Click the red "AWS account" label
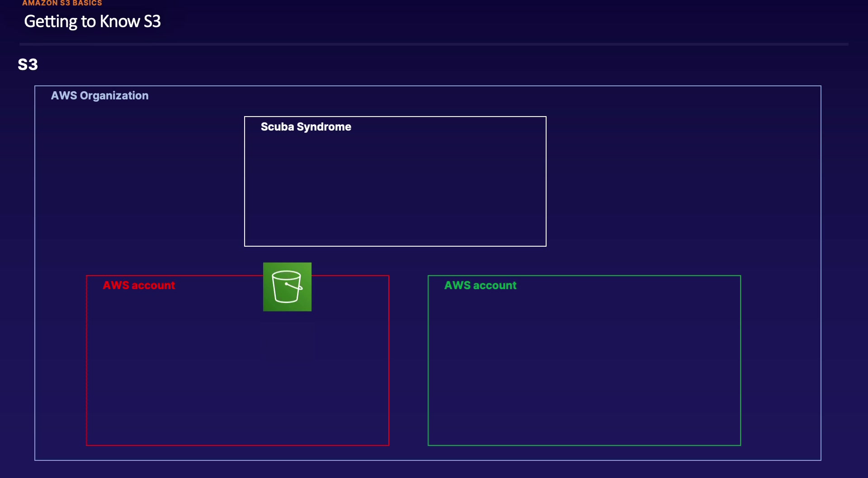Screen dimensions: 868x478 (x=139, y=286)
